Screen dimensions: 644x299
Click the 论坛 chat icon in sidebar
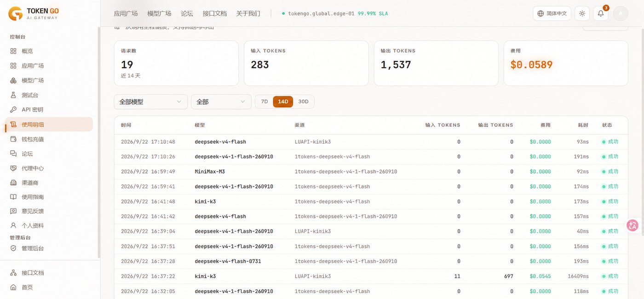pyautogui.click(x=13, y=154)
